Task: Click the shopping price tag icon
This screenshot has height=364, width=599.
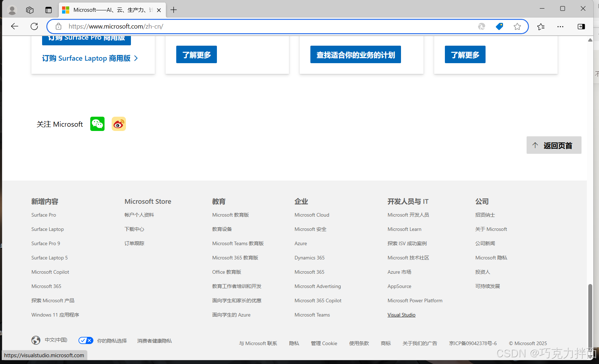Action: tap(499, 26)
